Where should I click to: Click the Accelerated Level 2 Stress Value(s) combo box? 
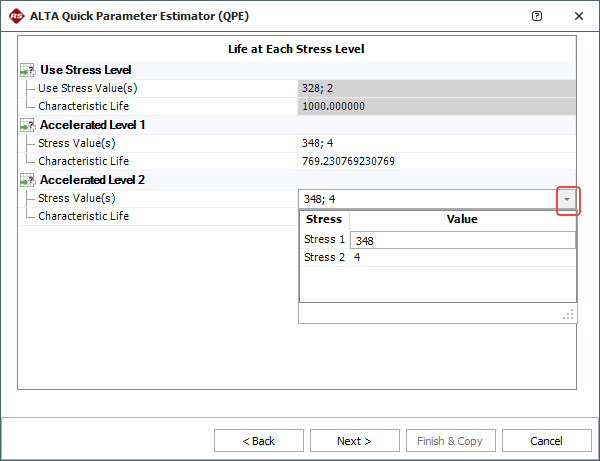(x=427, y=199)
